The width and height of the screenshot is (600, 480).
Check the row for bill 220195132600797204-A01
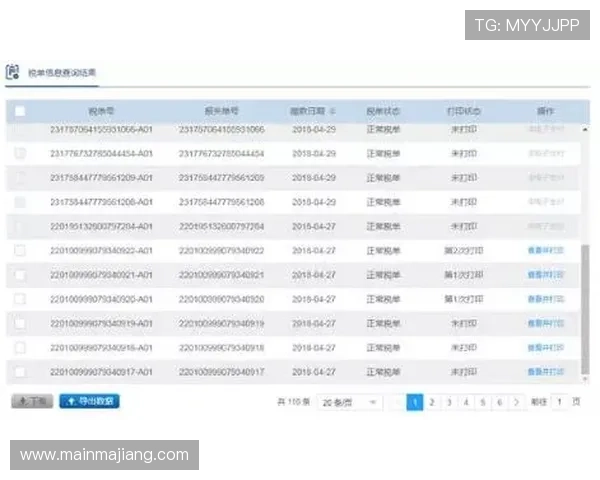tap(20, 226)
